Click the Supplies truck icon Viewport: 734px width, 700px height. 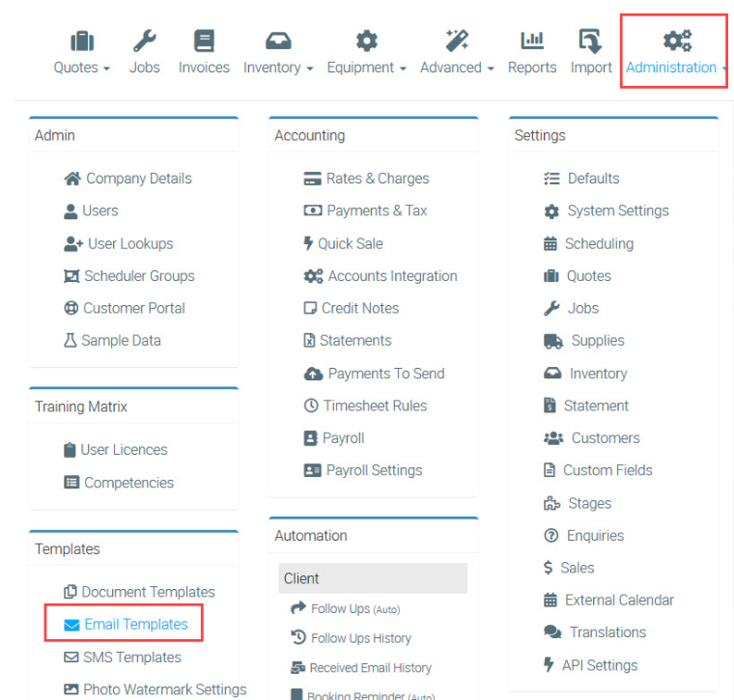(x=553, y=341)
